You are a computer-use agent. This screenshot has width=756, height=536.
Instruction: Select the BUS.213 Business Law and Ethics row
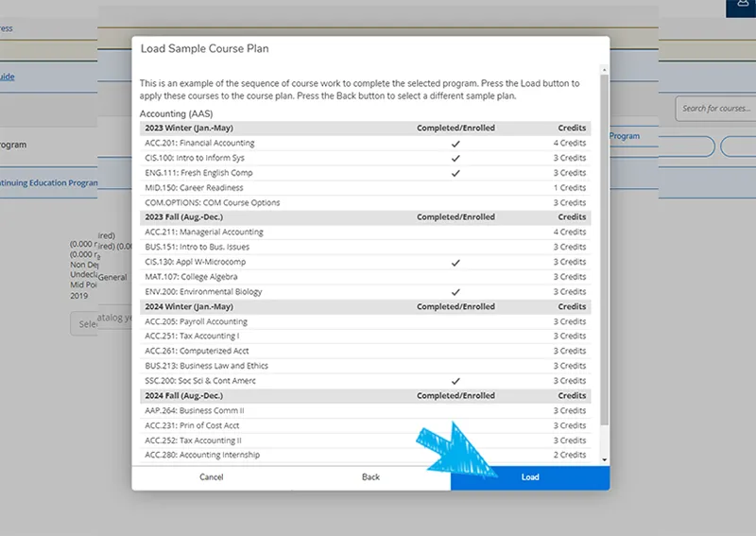tap(206, 366)
